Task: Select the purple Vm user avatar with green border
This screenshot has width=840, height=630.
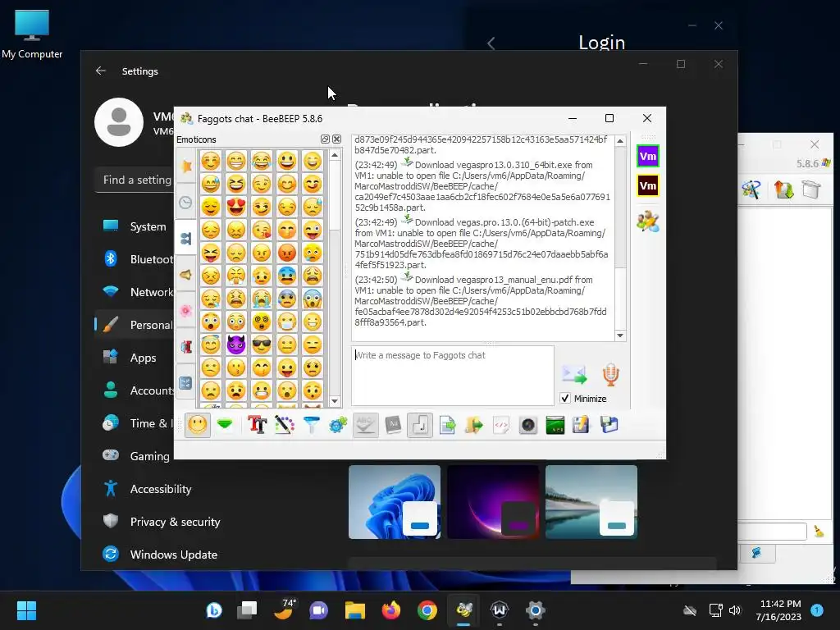Action: [648, 157]
